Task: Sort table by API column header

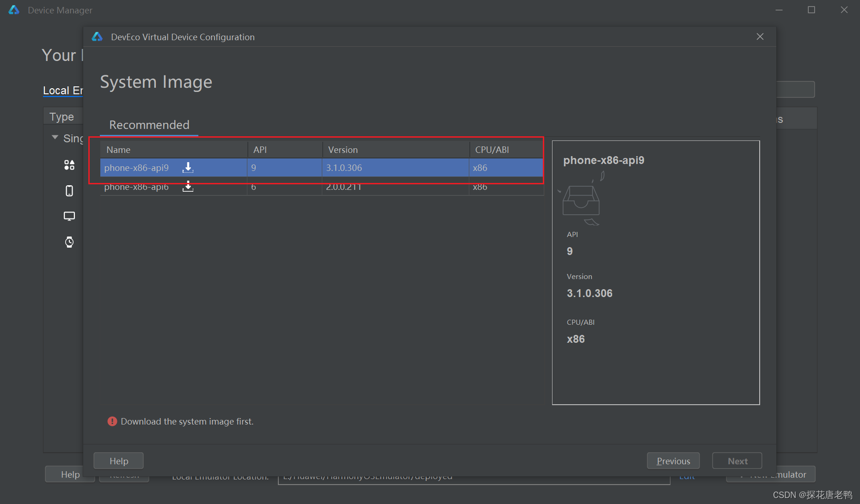Action: pyautogui.click(x=285, y=150)
